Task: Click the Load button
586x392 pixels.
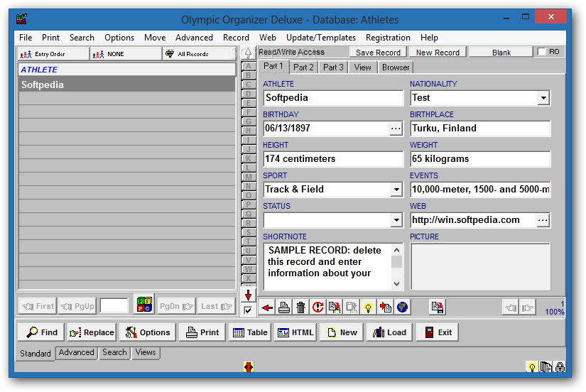Action: click(x=389, y=332)
